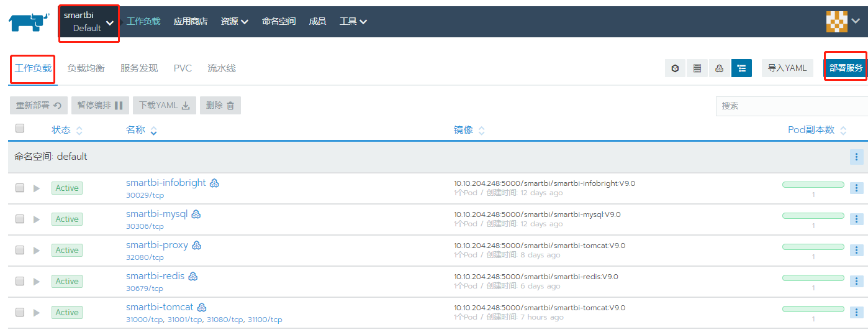This screenshot has width=868, height=332.
Task: Select the 工作负载 sub-tab
Action: (33, 68)
